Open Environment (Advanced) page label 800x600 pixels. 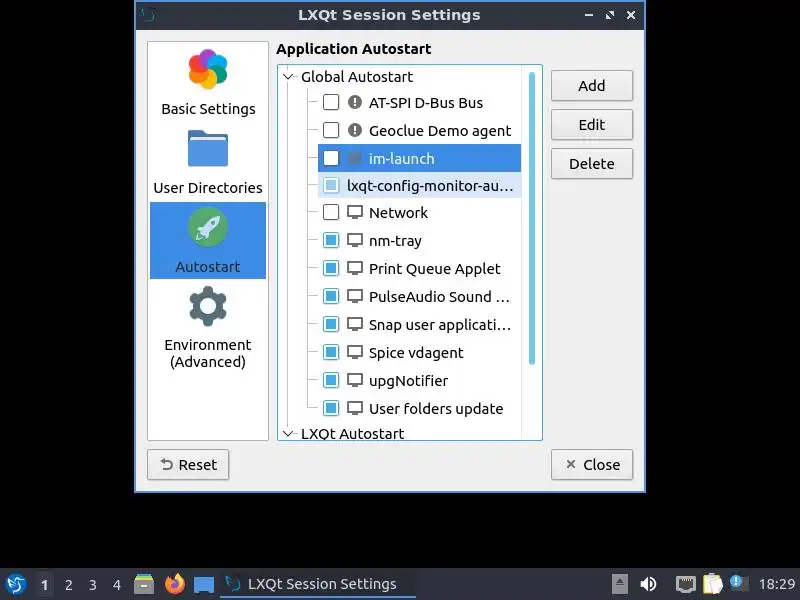tap(208, 353)
